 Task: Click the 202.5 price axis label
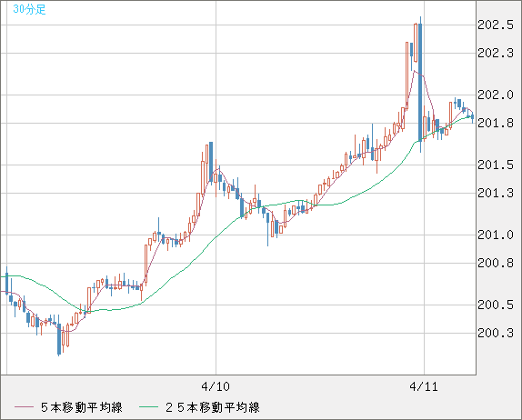(x=496, y=25)
